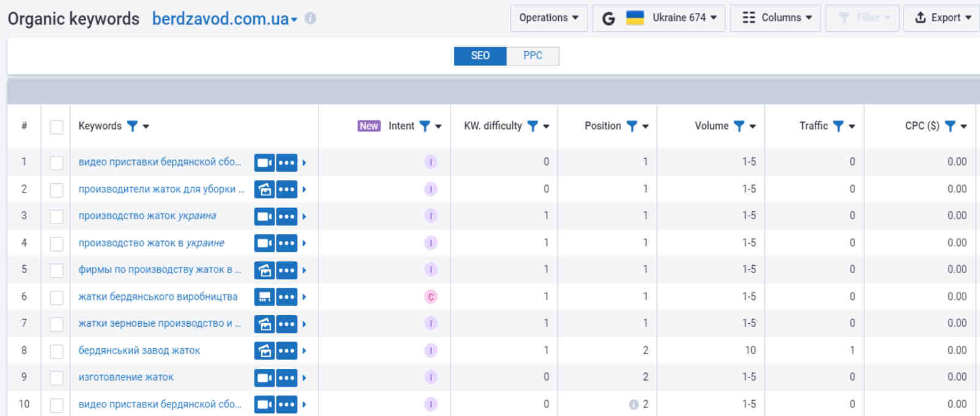
Task: Click video icon in row 10
Action: 264,404
